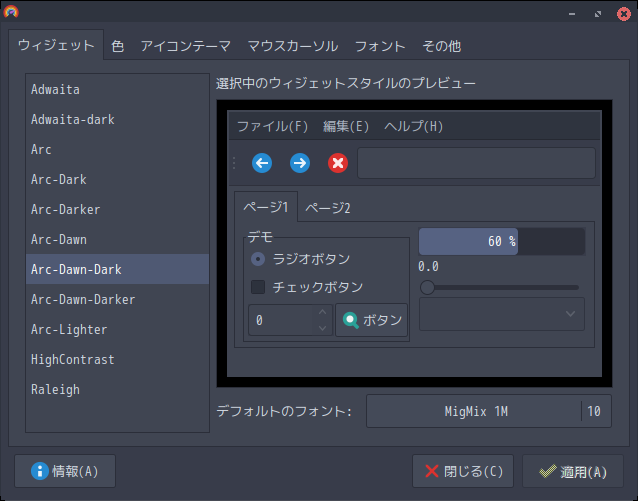Decrease spin box value with down arrow
The image size is (638, 501).
click(x=323, y=328)
